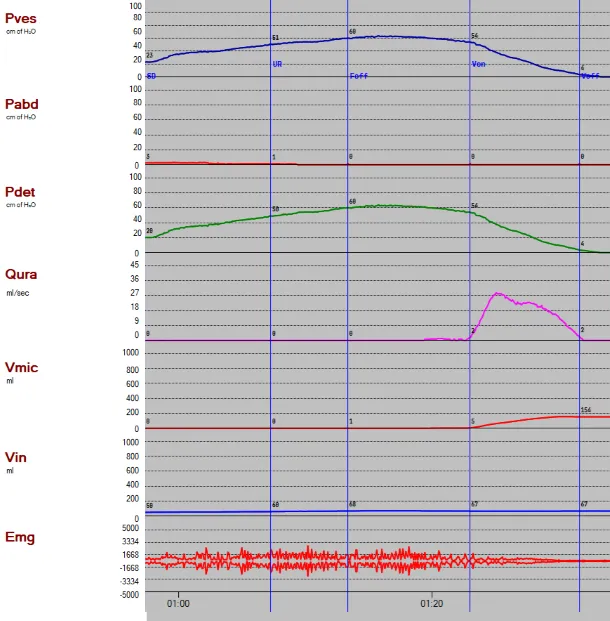610x621 pixels.
Task: Click the 01:00 time axis label
Action: pyautogui.click(x=178, y=604)
